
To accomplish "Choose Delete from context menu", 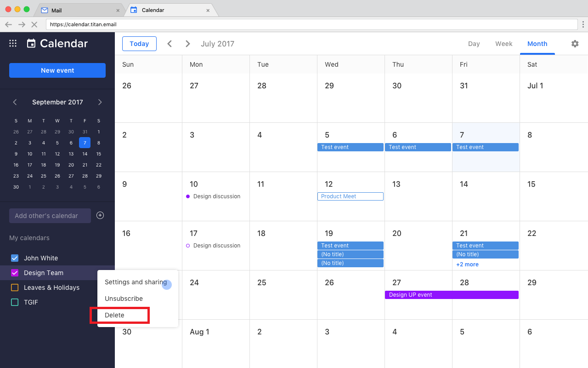I will (x=137, y=315).
